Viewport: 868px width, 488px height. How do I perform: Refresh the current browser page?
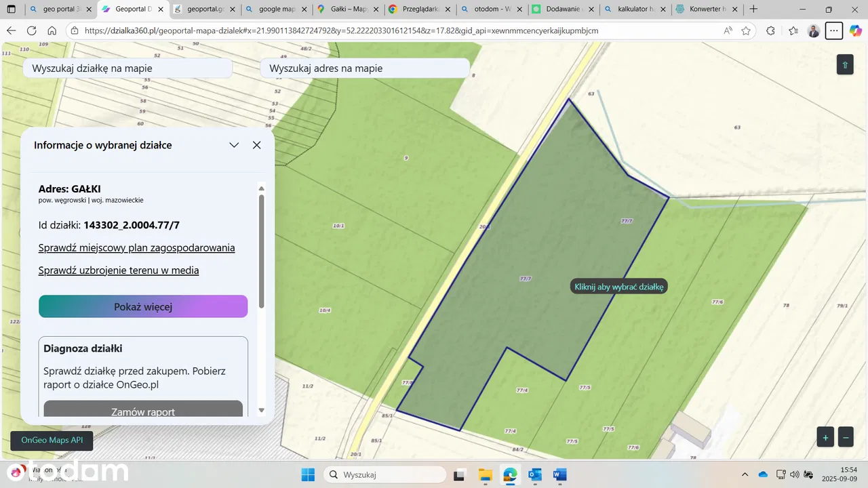pos(31,30)
